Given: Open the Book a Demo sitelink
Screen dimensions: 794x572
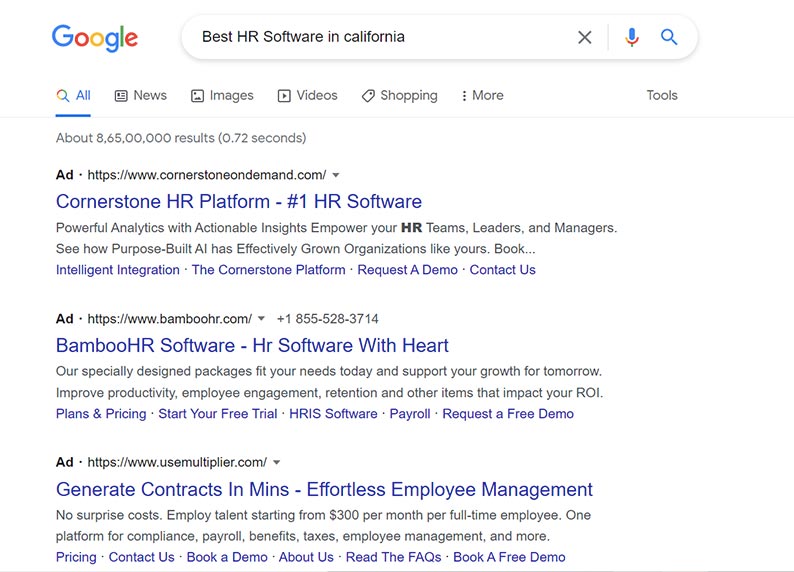Looking at the screenshot, I should click(227, 557).
